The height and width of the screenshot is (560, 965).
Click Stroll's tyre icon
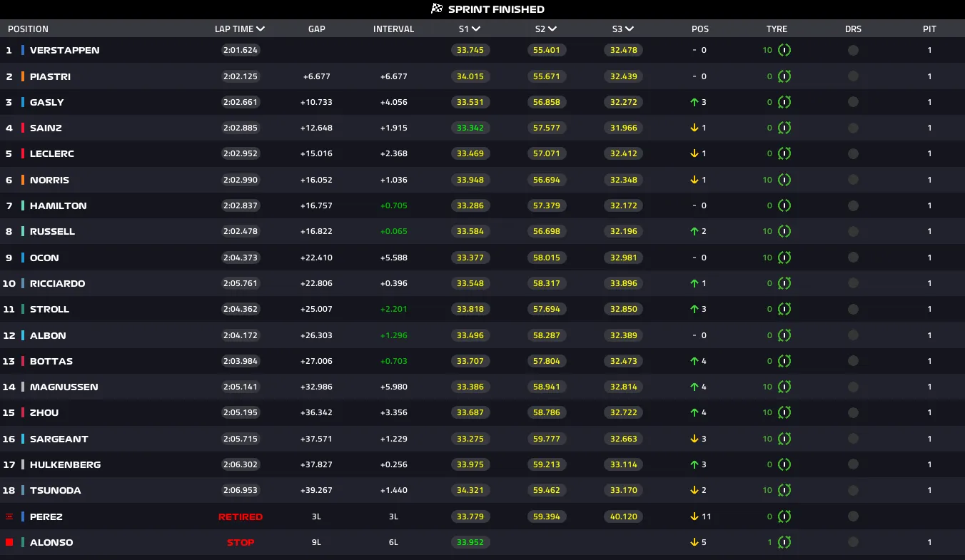click(784, 309)
